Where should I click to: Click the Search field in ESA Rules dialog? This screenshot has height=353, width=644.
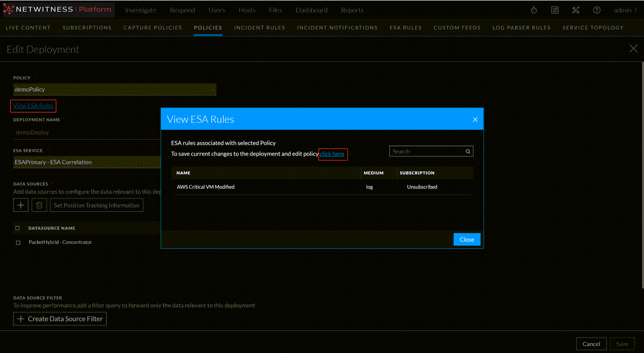click(427, 152)
